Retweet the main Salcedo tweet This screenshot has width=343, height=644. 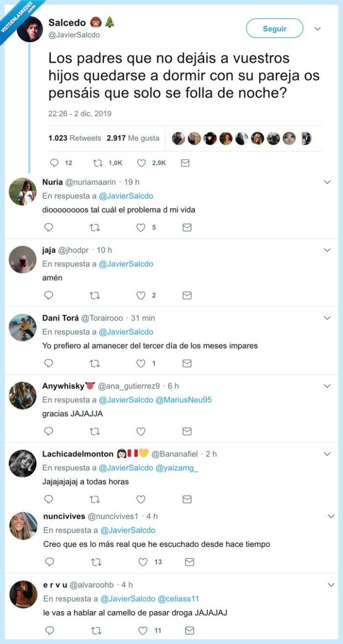98,163
